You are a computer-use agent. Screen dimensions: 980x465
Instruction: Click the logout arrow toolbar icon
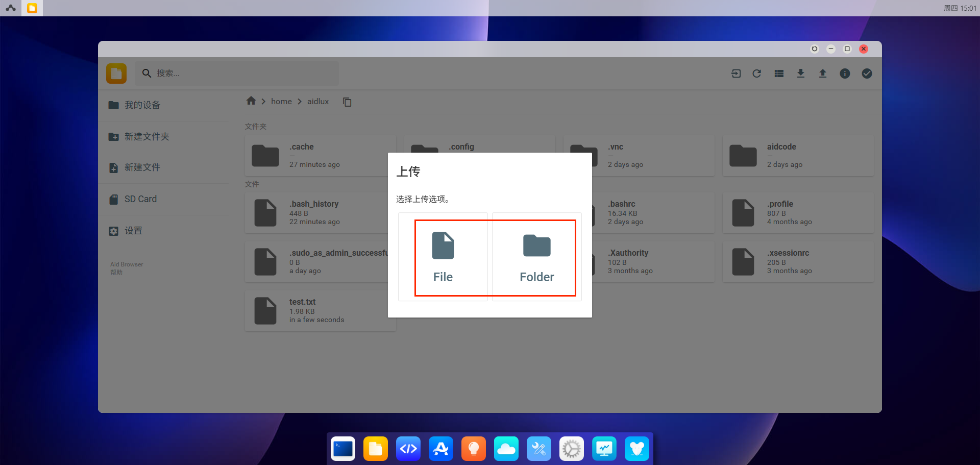[x=736, y=74]
